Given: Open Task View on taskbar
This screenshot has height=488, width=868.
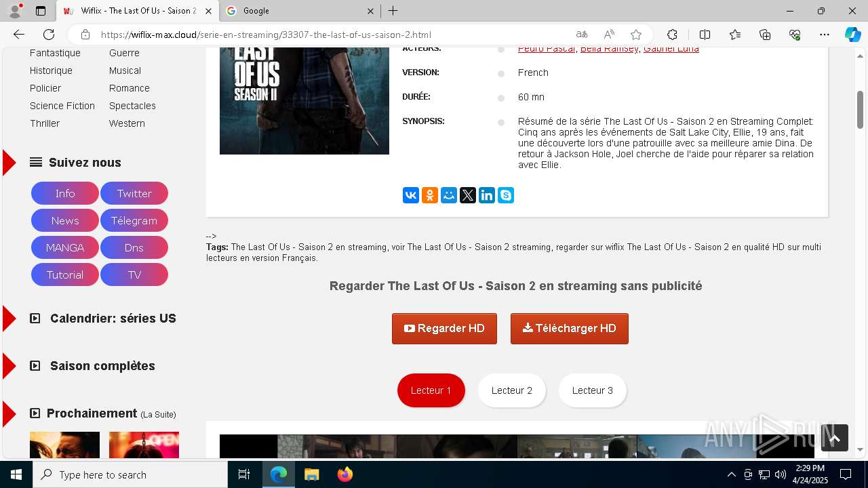Looking at the screenshot, I should [244, 474].
